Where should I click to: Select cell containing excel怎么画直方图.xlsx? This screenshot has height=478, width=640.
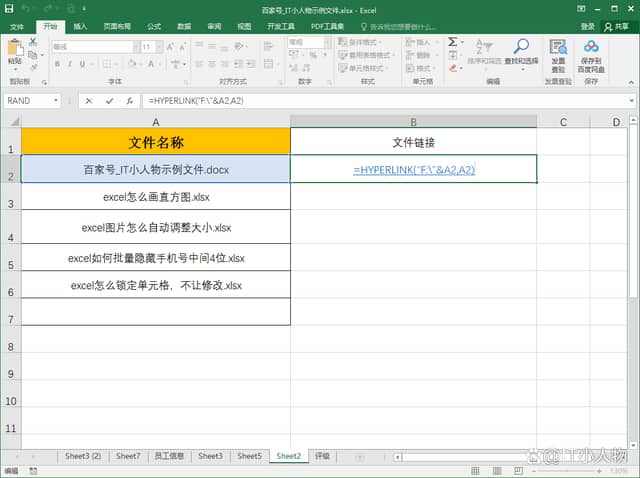click(x=156, y=197)
